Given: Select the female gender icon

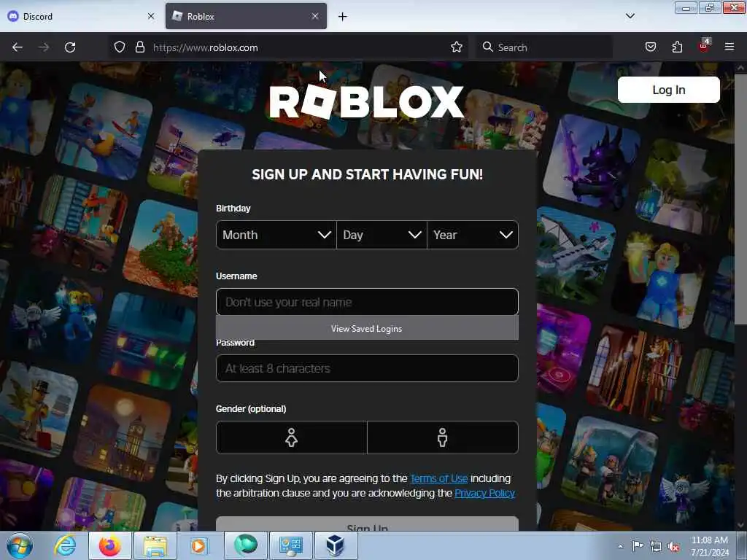Looking at the screenshot, I should 292,437.
